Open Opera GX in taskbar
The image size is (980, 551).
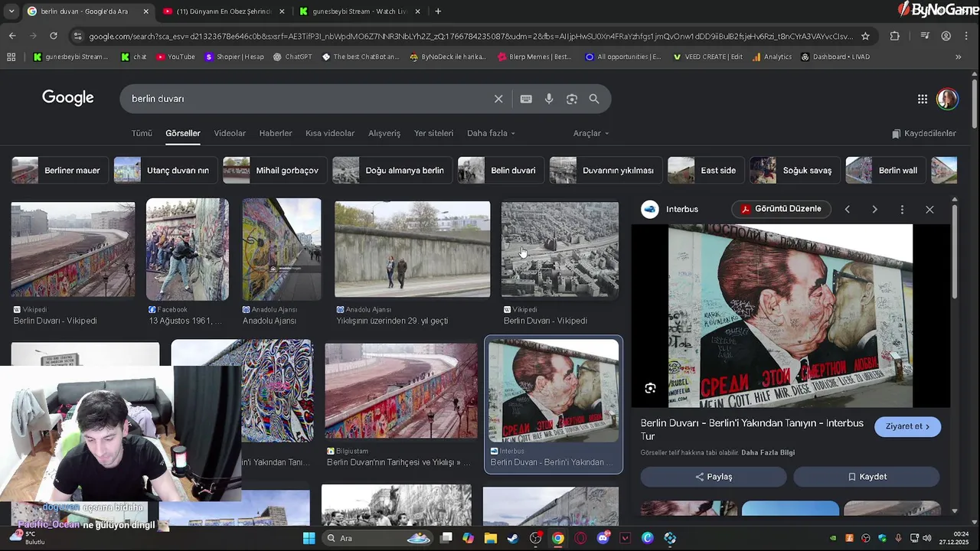(580, 538)
